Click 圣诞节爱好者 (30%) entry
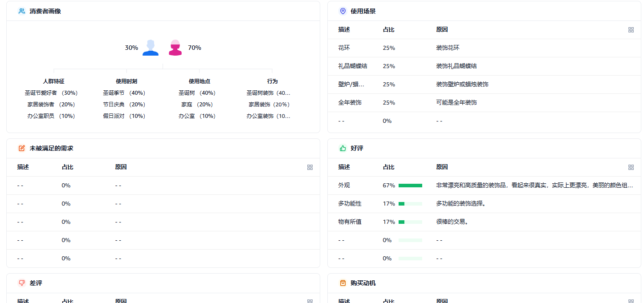Screen dimensions: 644x303 click(x=51, y=93)
